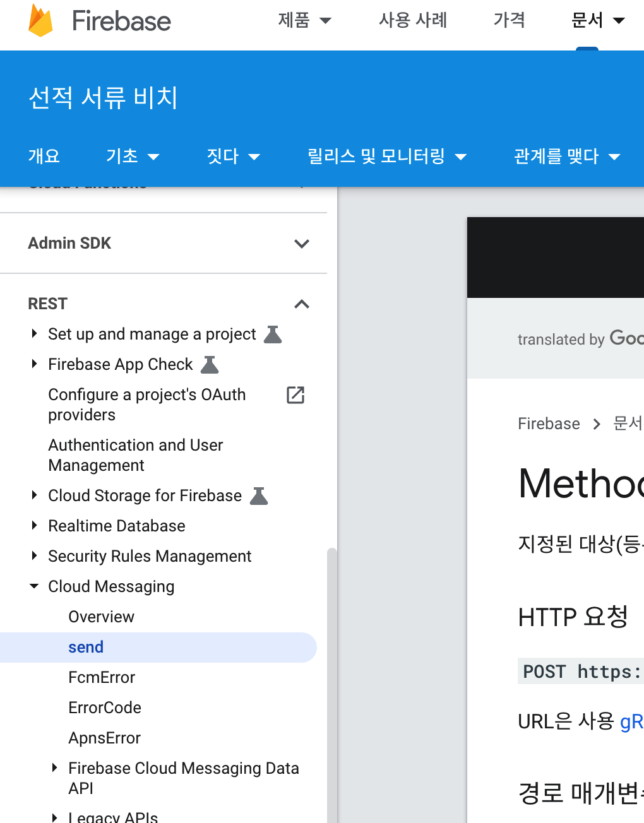Click the beaker icon beside Firebase App Check

coord(210,364)
